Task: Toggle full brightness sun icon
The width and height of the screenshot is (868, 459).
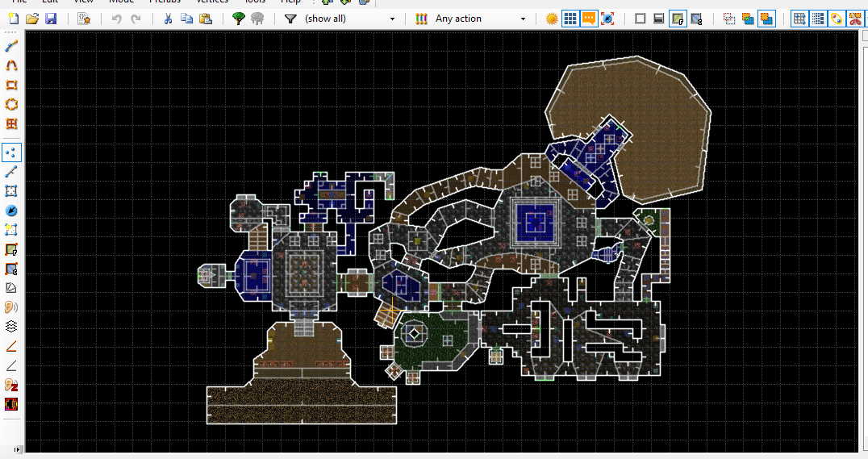Action: click(x=551, y=19)
